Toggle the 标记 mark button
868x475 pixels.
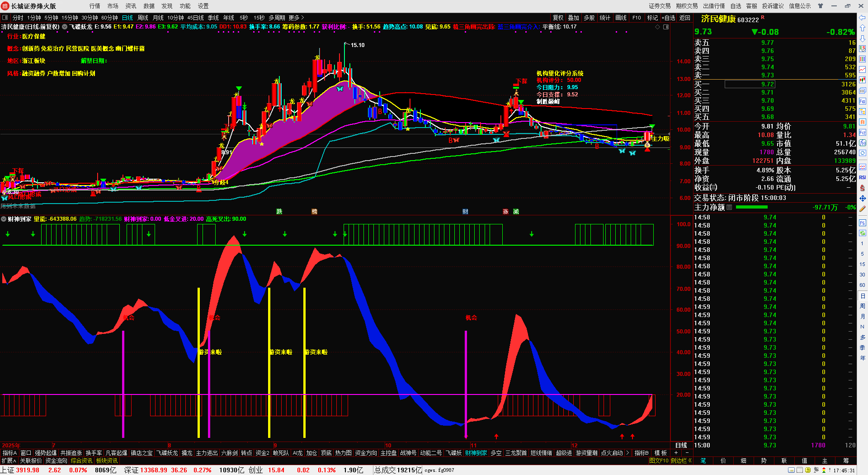(652, 18)
